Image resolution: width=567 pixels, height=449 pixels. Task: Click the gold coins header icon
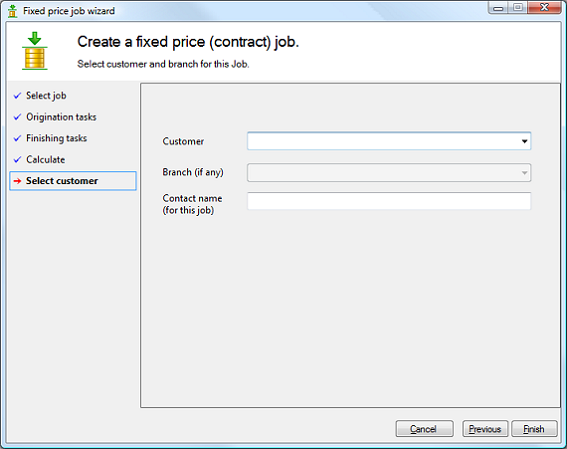click(x=35, y=51)
